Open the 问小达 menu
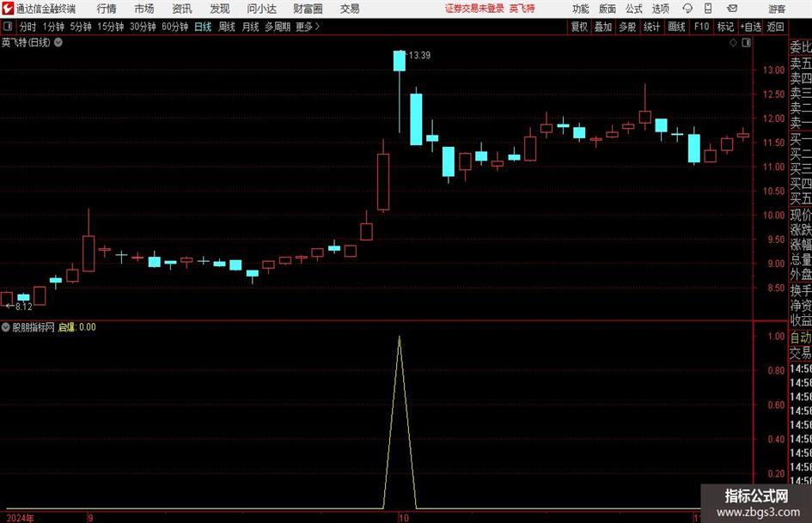This screenshot has height=523, width=812. point(261,9)
